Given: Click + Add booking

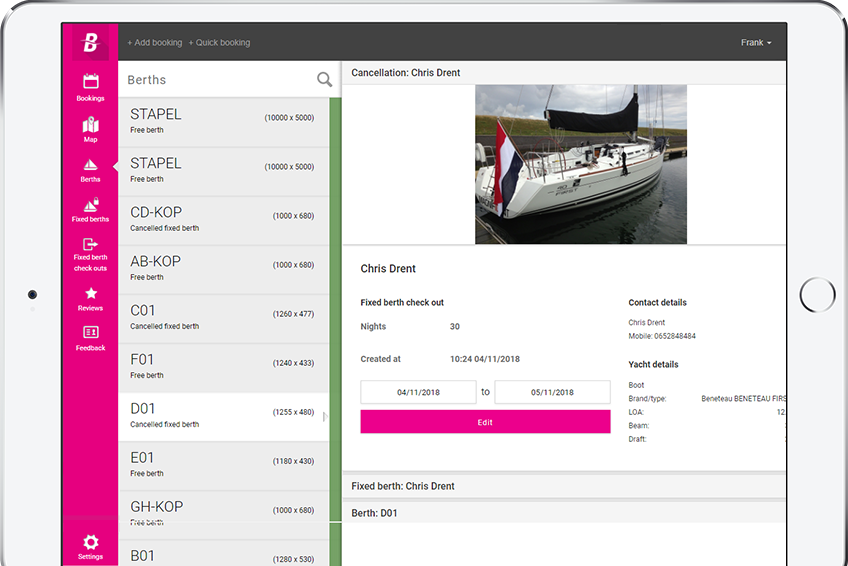Looking at the screenshot, I should 155,43.
